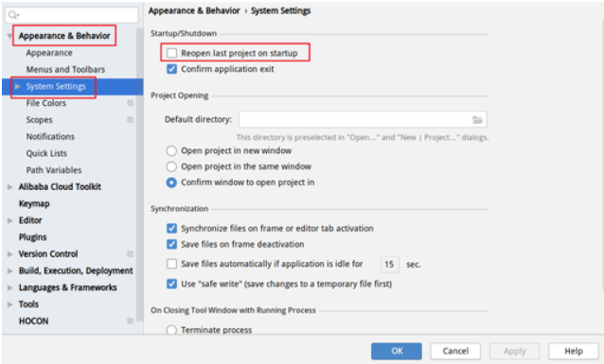Expand the Editor settings arrow
This screenshot has width=604, height=364.
[x=10, y=220]
